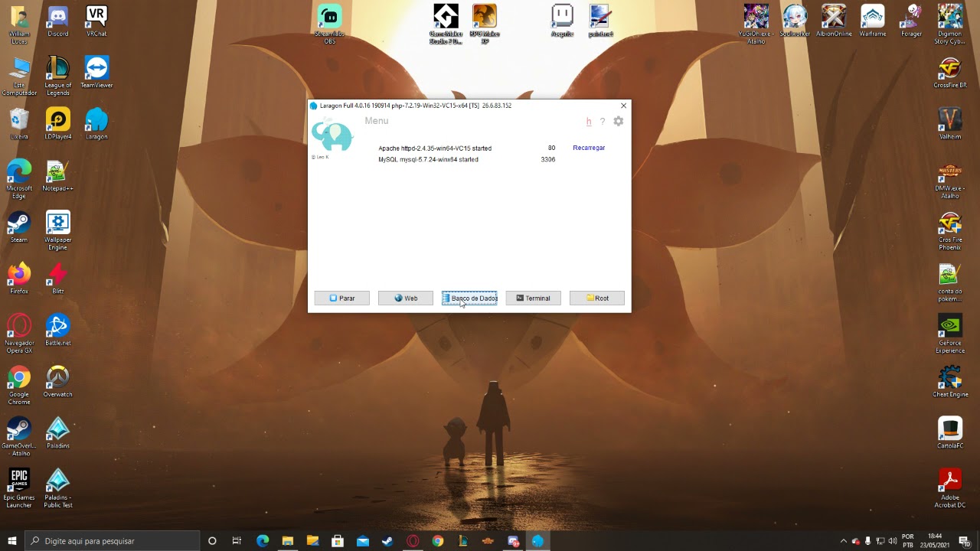Open Laragon settings gear icon

618,122
